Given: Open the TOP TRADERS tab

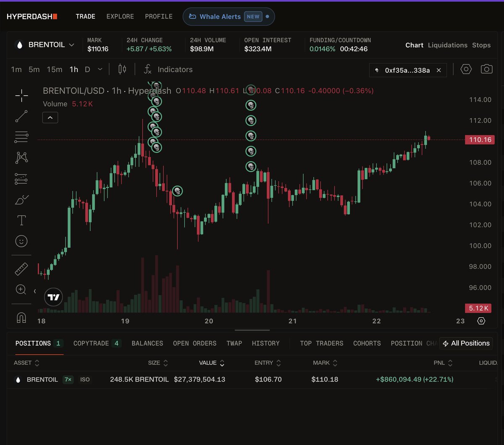Looking at the screenshot, I should tap(322, 343).
